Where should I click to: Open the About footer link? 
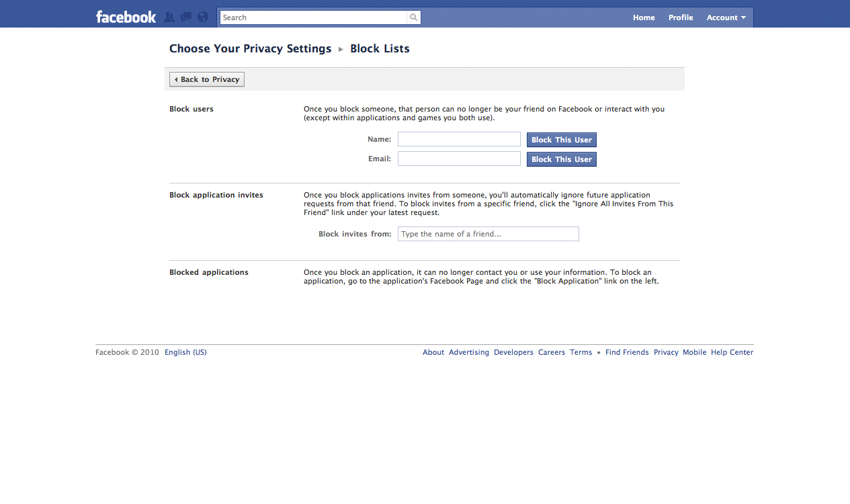[x=433, y=352]
